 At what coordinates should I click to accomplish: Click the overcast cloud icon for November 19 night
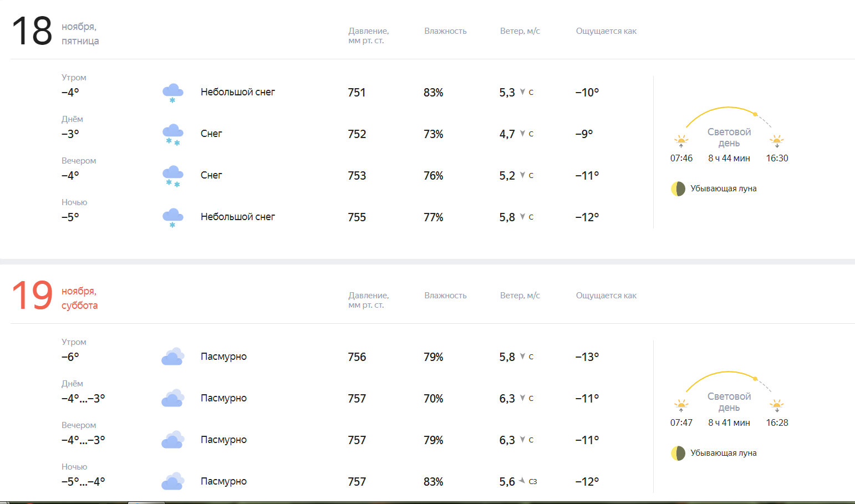point(172,481)
